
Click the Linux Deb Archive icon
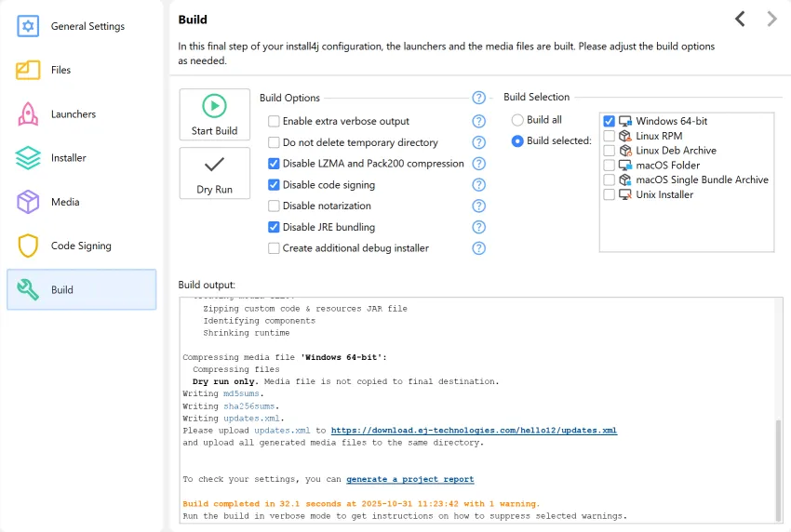point(625,151)
